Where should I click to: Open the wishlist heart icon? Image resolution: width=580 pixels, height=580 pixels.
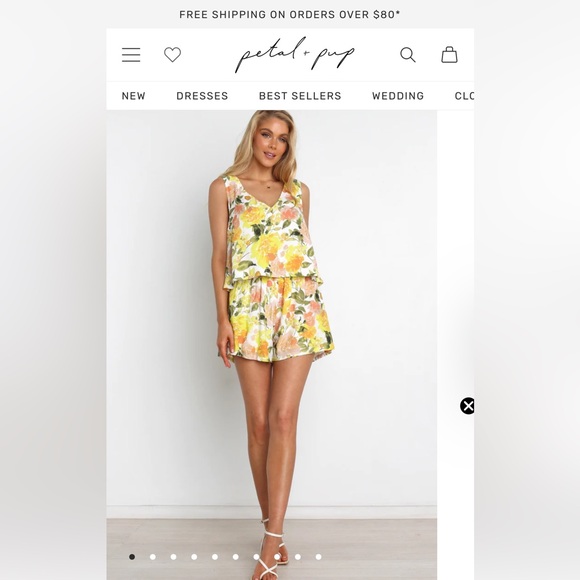click(172, 55)
